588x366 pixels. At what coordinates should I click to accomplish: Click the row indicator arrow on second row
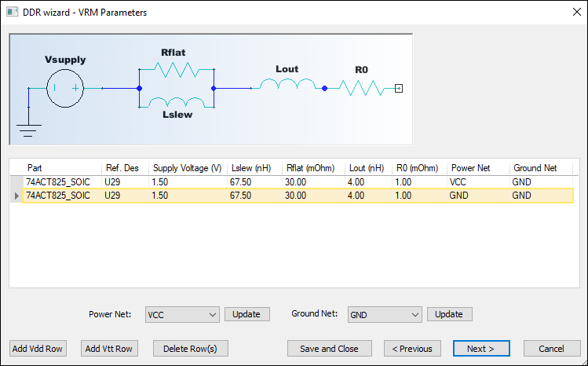[16, 196]
